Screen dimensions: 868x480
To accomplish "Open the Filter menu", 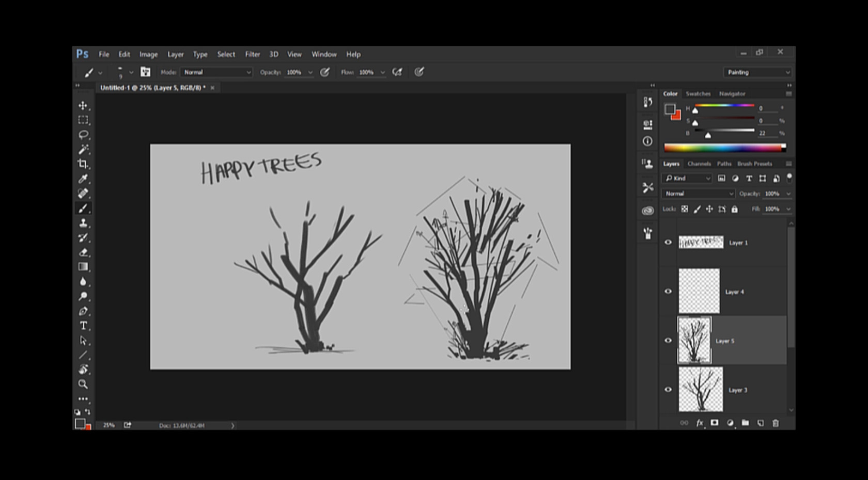I will (x=252, y=54).
